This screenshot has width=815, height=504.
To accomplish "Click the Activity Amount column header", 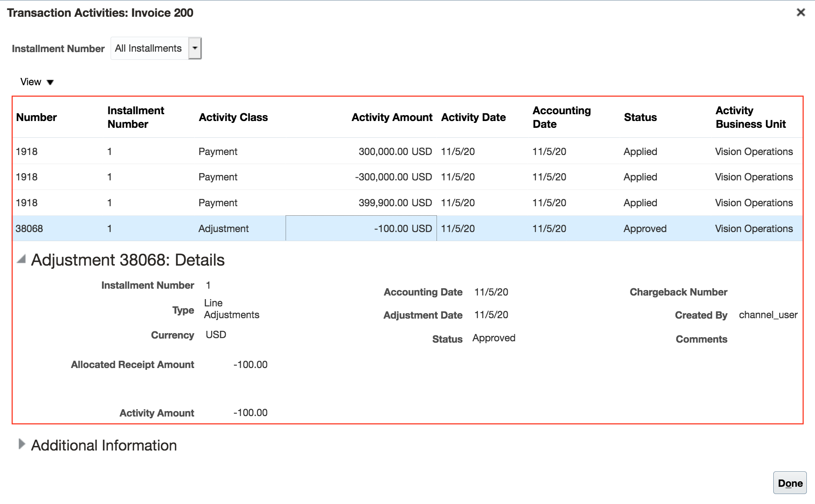I will click(391, 117).
